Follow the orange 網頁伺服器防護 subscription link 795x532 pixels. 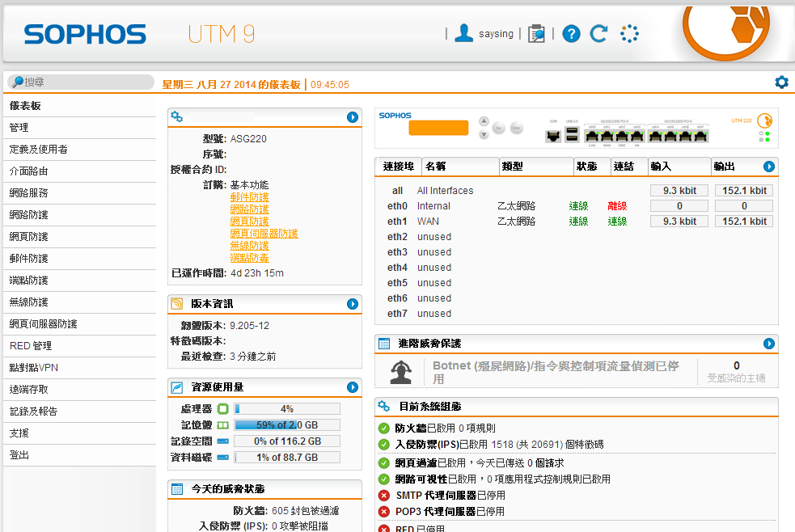264,234
